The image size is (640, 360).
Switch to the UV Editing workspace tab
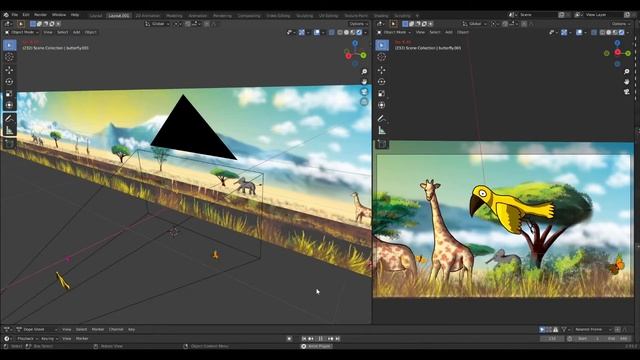pyautogui.click(x=329, y=16)
